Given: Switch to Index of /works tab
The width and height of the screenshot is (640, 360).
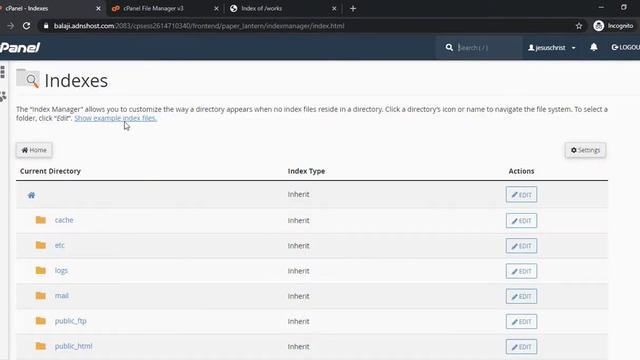Looking at the screenshot, I should point(284,8).
